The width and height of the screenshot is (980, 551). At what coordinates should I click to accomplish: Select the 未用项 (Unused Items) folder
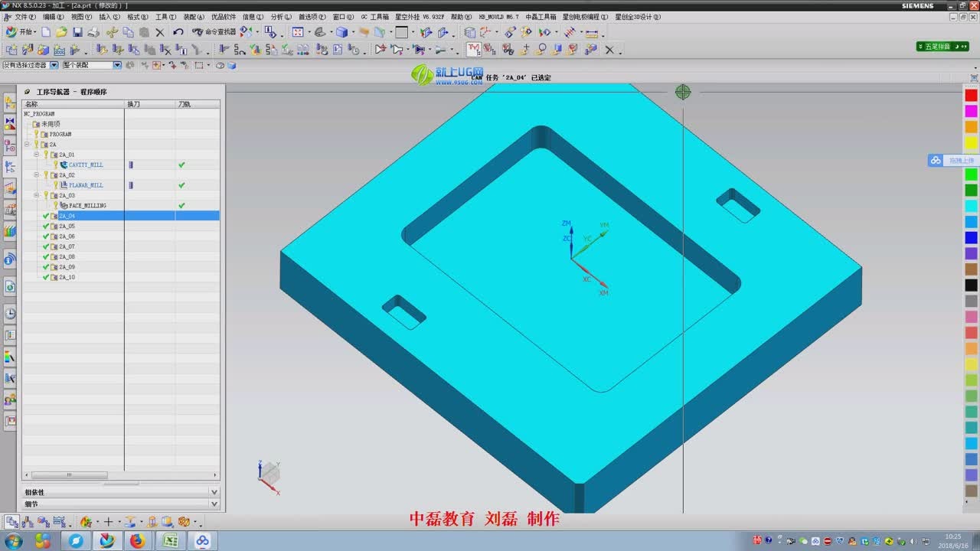[51, 123]
